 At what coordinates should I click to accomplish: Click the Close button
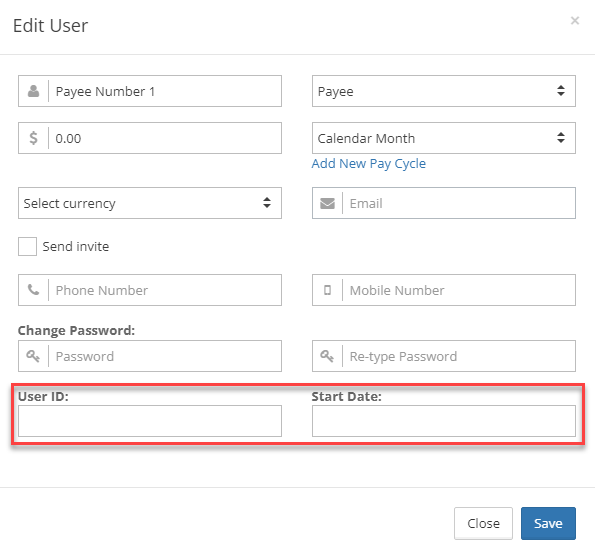pyautogui.click(x=483, y=523)
